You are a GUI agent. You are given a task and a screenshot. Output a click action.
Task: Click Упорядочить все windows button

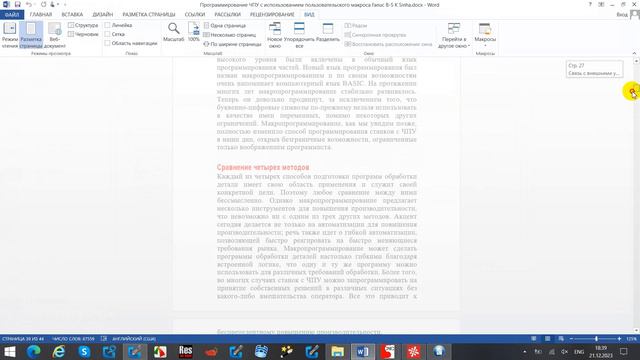click(299, 36)
